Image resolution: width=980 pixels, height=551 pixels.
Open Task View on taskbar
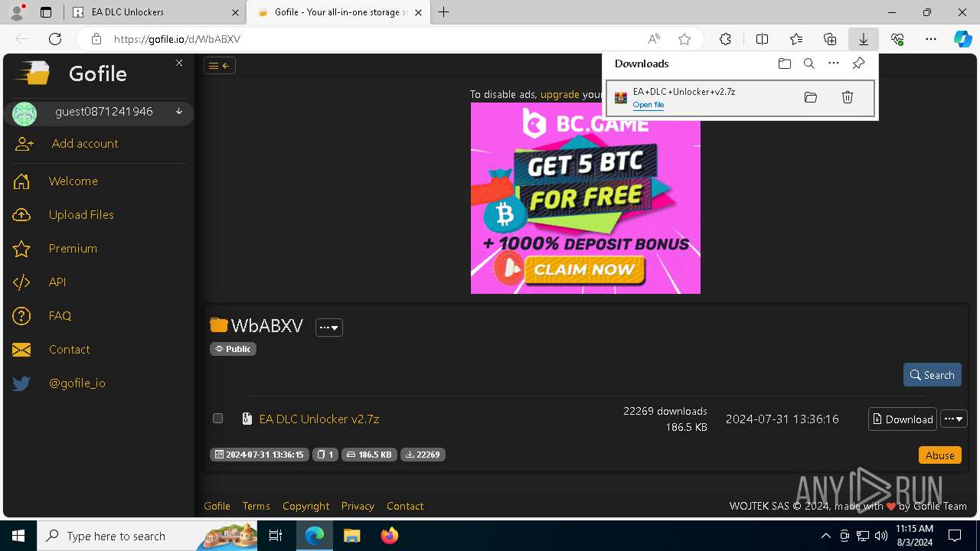coord(276,536)
